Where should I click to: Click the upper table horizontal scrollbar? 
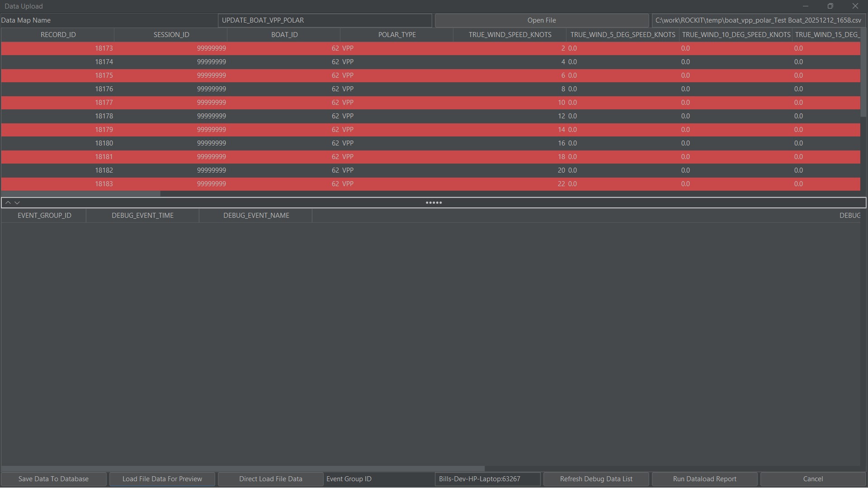click(x=80, y=194)
